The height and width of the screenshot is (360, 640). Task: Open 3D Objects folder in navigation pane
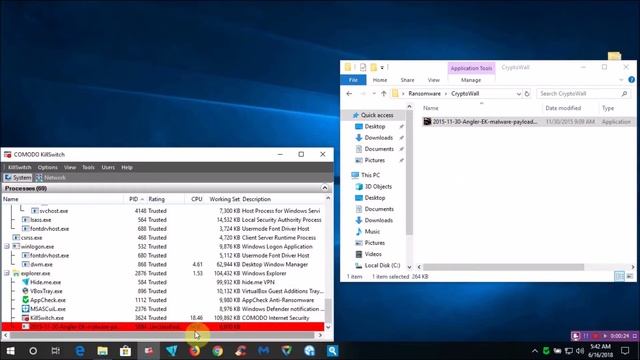tap(378, 187)
